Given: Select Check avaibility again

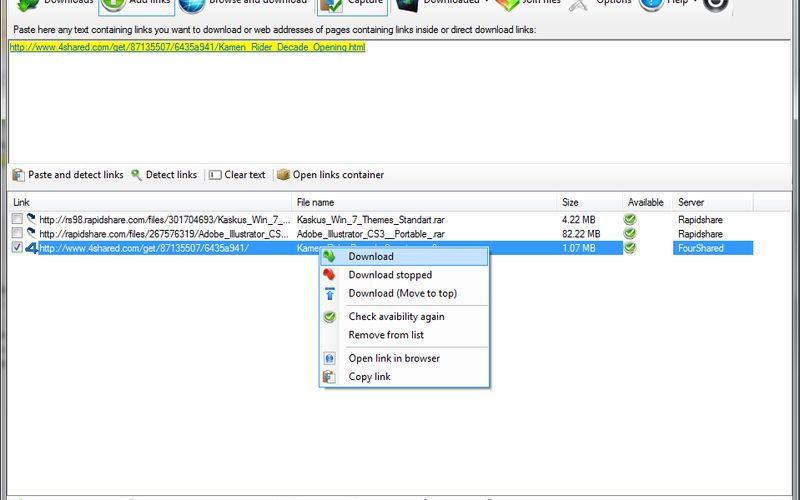Looking at the screenshot, I should tap(404, 317).
